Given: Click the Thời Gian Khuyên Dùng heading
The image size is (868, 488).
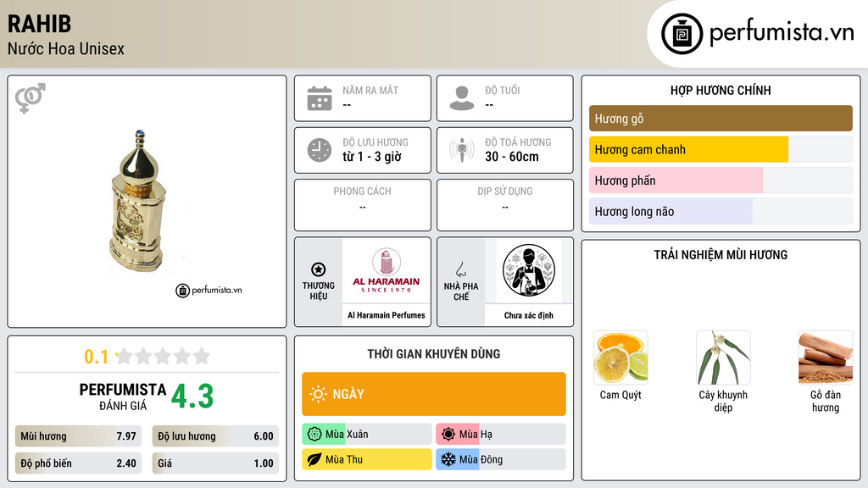Looking at the screenshot, I should 434,353.
